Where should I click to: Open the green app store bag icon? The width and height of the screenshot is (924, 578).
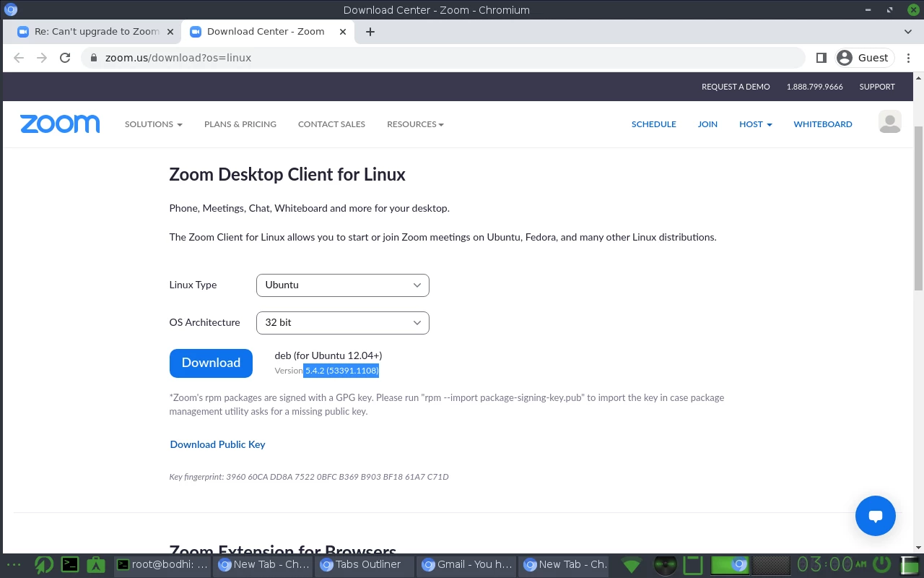point(96,565)
